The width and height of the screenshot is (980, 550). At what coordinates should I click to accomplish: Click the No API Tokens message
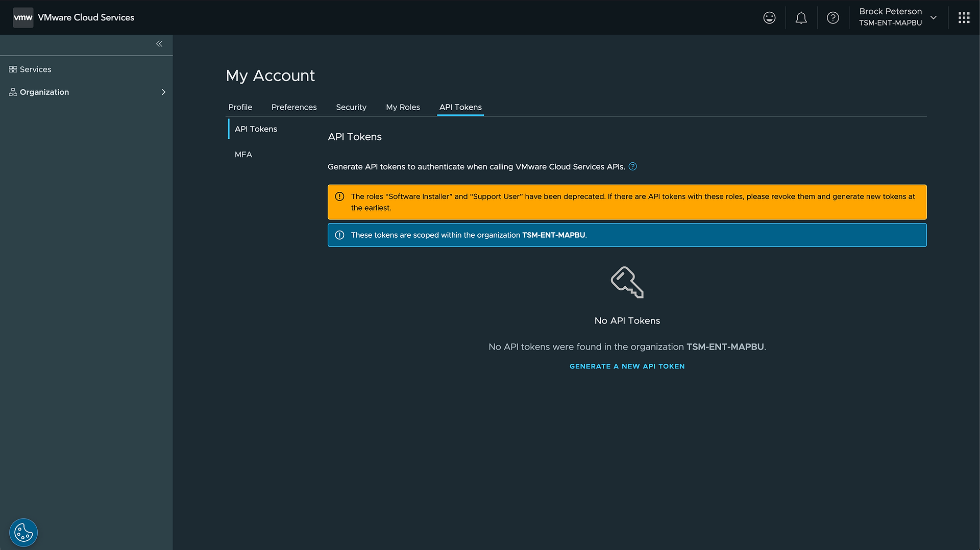[x=627, y=321]
